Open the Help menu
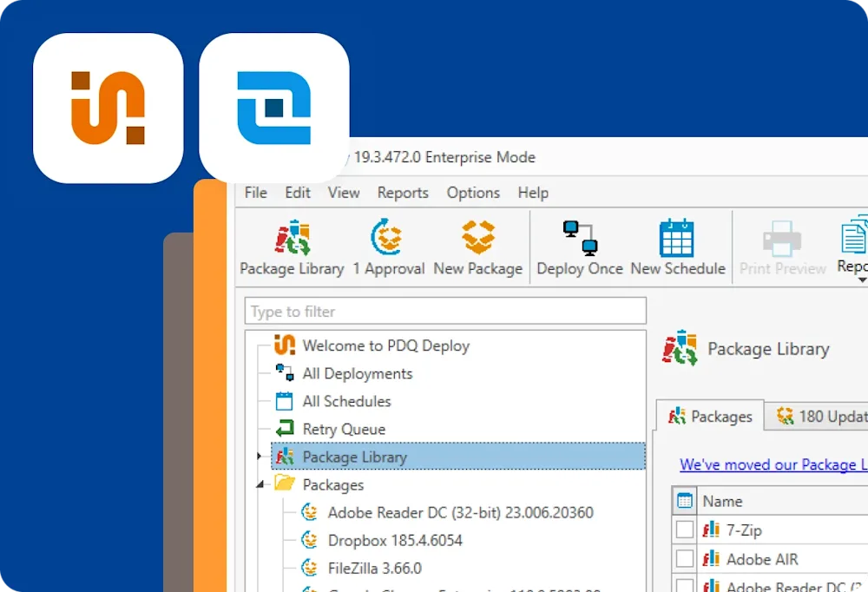The height and width of the screenshot is (592, 868). [x=533, y=193]
